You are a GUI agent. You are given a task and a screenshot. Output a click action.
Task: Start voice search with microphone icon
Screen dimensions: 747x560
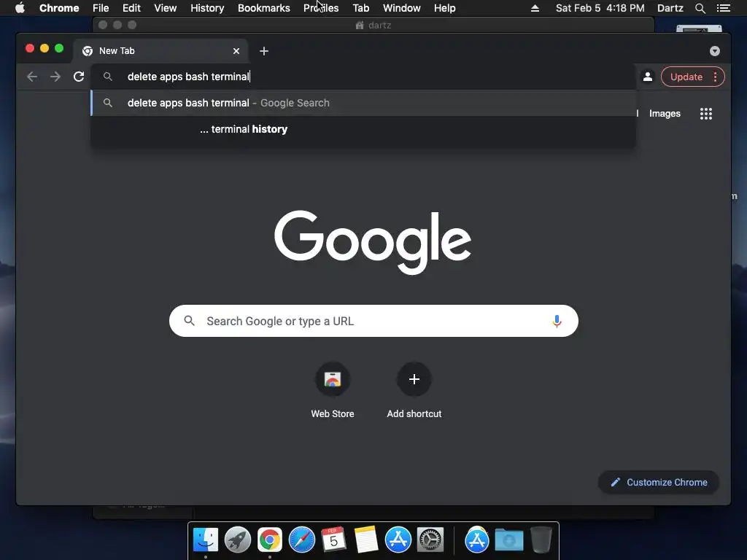pos(557,321)
